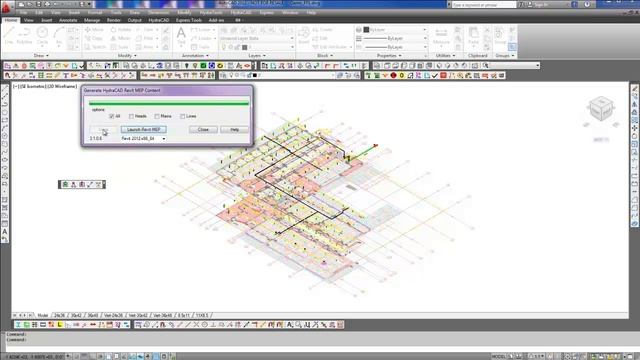This screenshot has height=360, width=640.
Task: Click the ViewCube in the drawing area
Action: [601, 108]
